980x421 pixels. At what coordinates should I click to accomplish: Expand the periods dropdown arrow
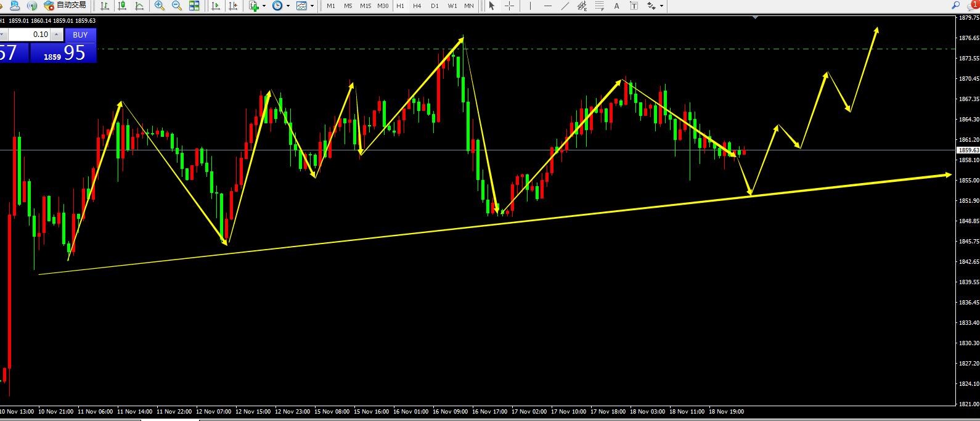[x=288, y=6]
